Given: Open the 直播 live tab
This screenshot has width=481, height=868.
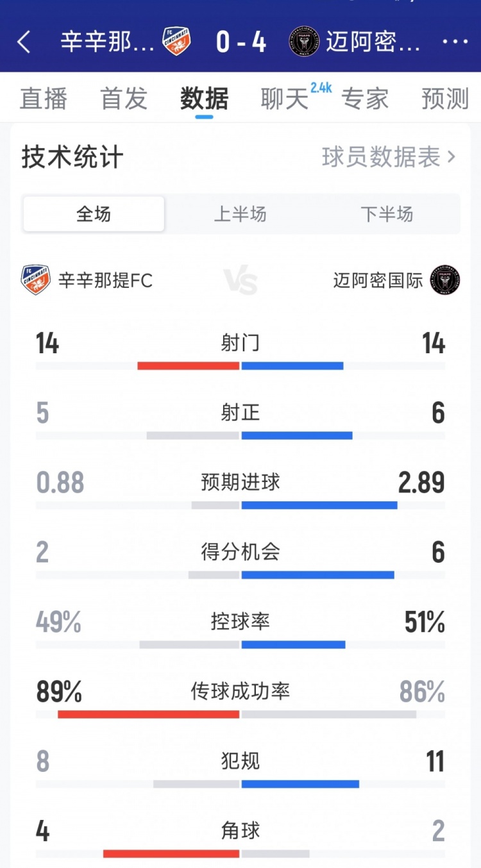Looking at the screenshot, I should (44, 99).
